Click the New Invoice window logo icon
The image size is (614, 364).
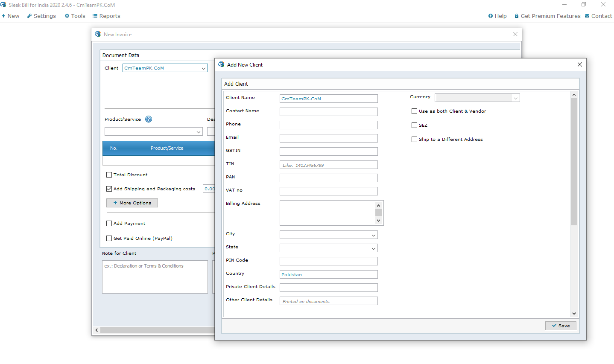point(98,34)
